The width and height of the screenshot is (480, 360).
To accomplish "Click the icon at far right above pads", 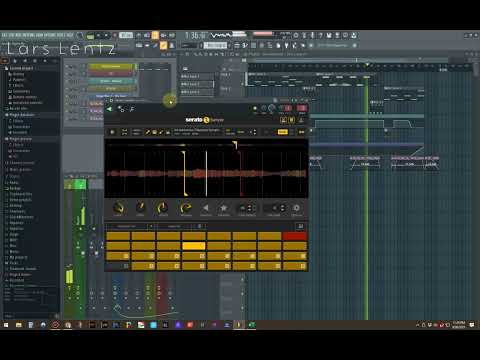I will [x=300, y=226].
